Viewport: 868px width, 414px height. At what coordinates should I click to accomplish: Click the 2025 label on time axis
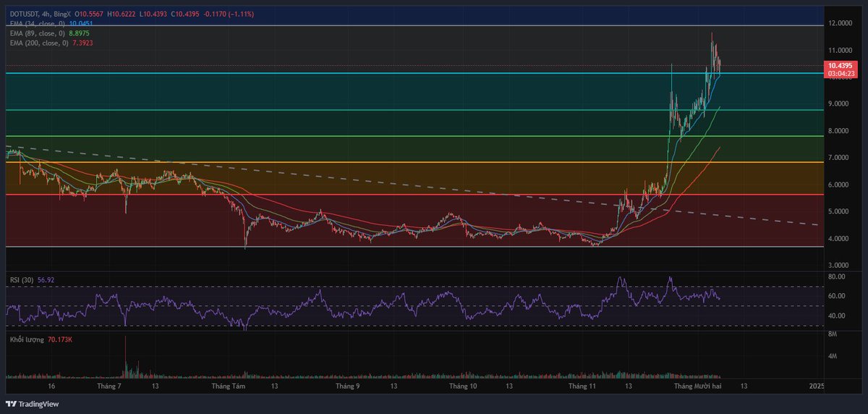point(817,387)
